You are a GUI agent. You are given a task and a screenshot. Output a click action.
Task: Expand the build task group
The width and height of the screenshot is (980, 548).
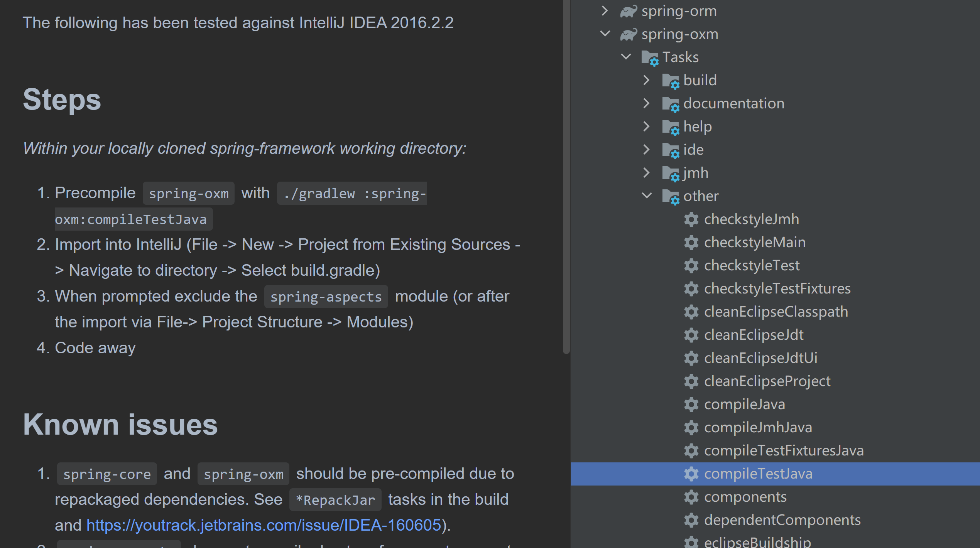tap(647, 80)
